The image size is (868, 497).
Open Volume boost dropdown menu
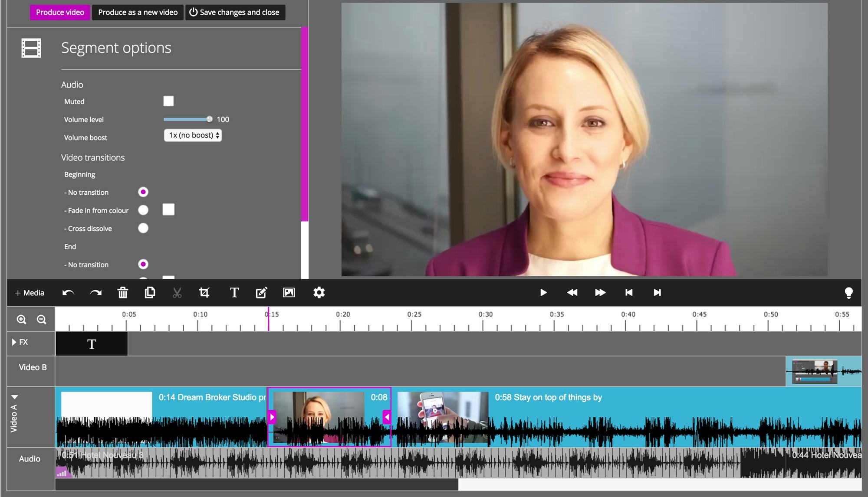click(194, 135)
